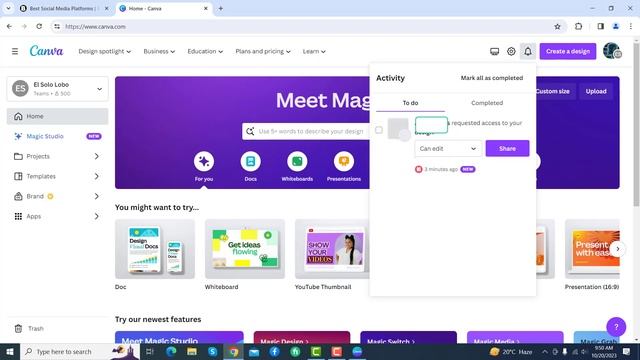
Task: Toggle the notifications bell
Action: tap(528, 51)
